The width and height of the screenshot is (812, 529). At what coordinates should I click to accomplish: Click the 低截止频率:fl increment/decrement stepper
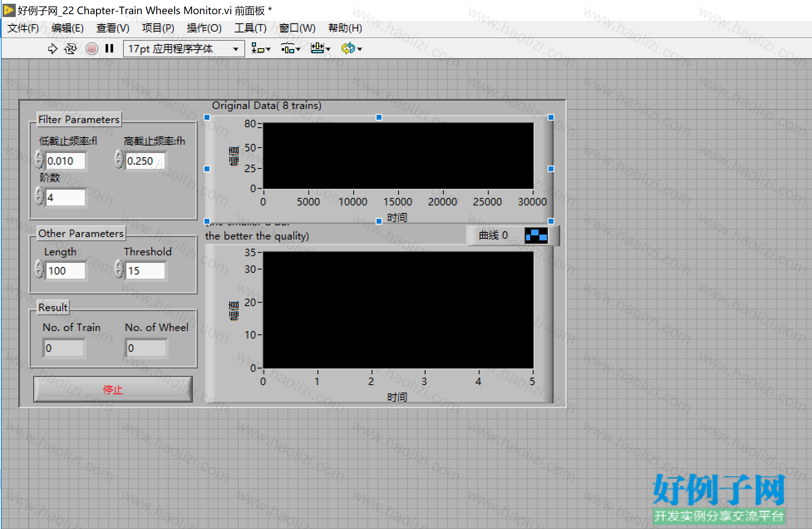39,159
